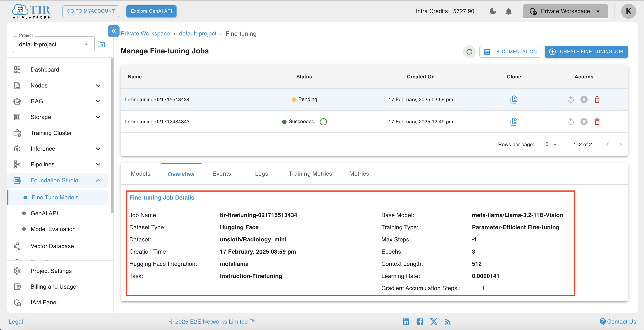The image size is (644, 330).
Task: Click circle icon next to Succeeded status
Action: pyautogui.click(x=323, y=122)
